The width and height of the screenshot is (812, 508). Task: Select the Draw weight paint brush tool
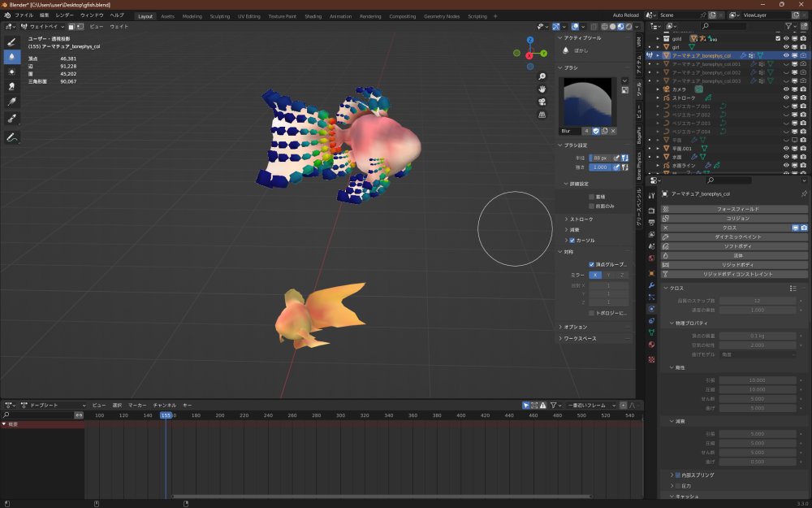[x=12, y=41]
